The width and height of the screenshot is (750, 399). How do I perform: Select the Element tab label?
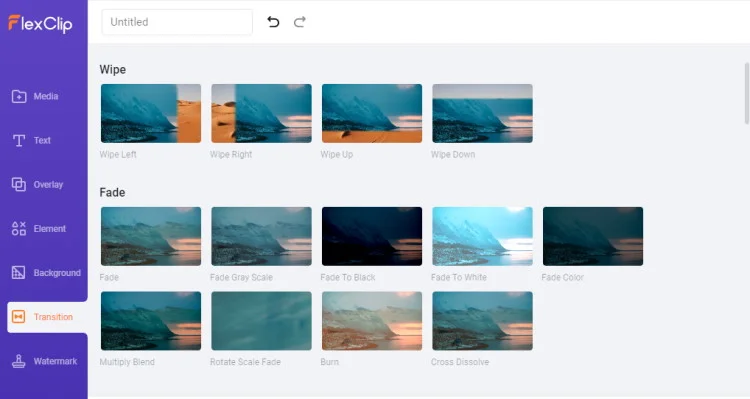[50, 229]
